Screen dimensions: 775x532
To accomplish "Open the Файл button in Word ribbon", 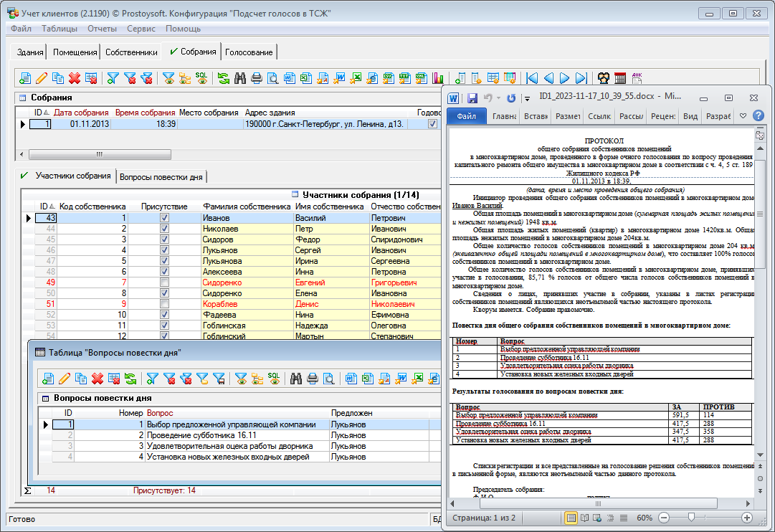I will [466, 116].
